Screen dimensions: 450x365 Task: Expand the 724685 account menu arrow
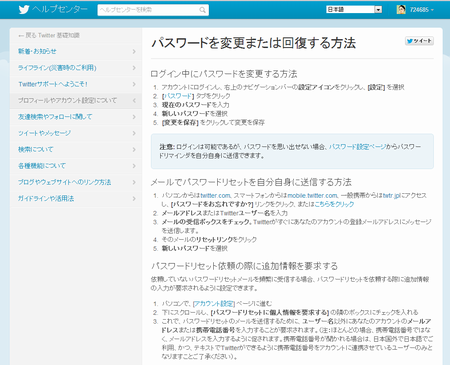pyautogui.click(x=432, y=10)
